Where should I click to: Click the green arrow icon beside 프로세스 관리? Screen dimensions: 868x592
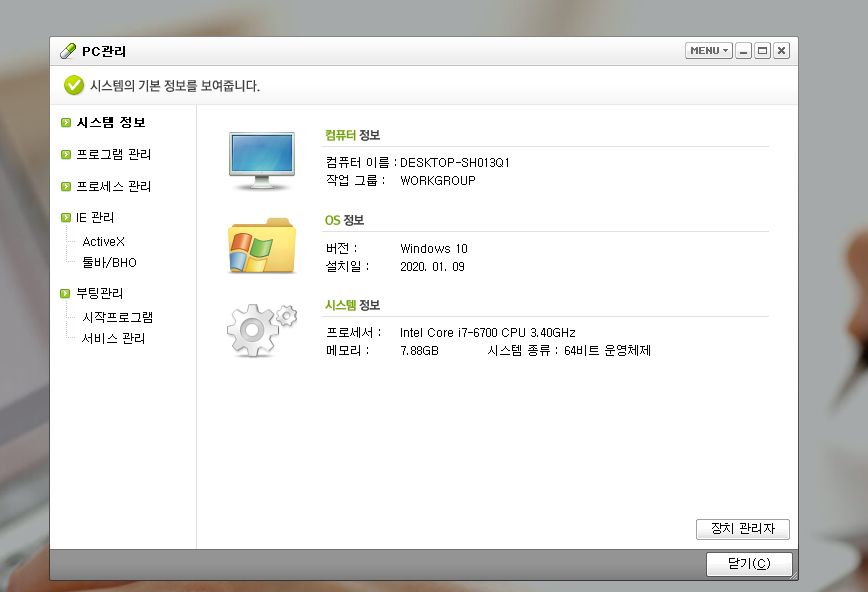click(x=66, y=187)
